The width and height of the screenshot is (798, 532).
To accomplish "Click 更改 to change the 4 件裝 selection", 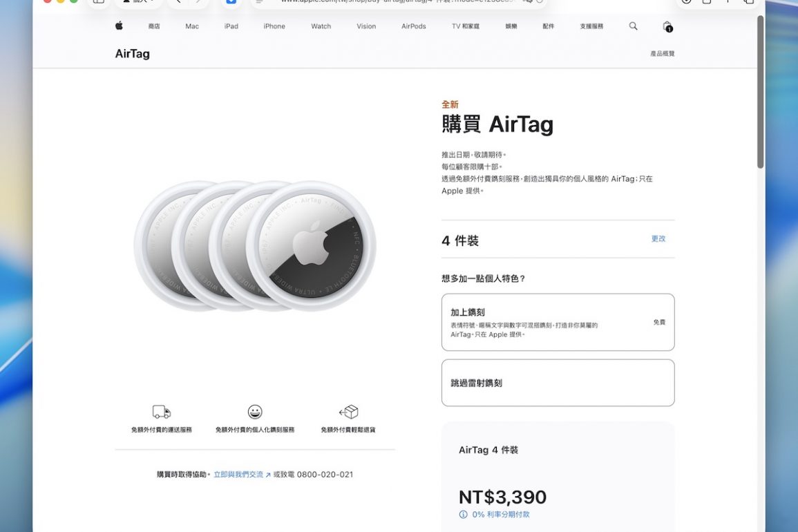I will [x=658, y=239].
